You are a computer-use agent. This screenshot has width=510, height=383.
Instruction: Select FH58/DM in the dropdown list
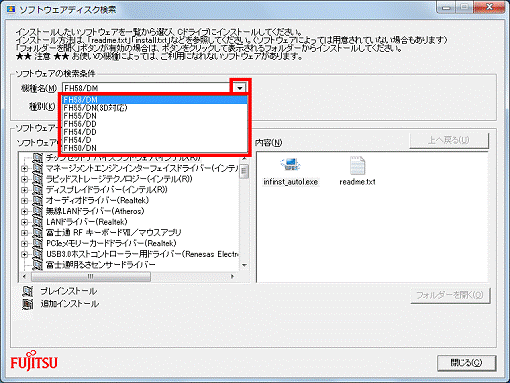(x=155, y=100)
